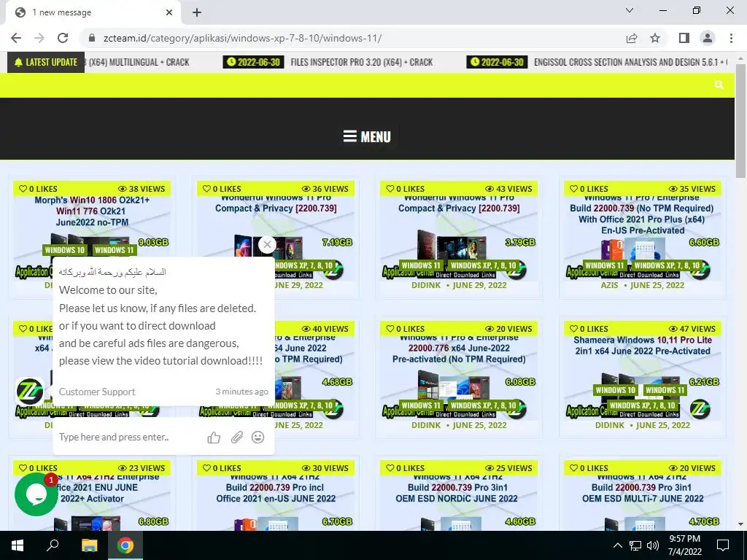Click '38 VIEWS' on Morph's post
This screenshot has height=560, width=747.
tap(141, 189)
